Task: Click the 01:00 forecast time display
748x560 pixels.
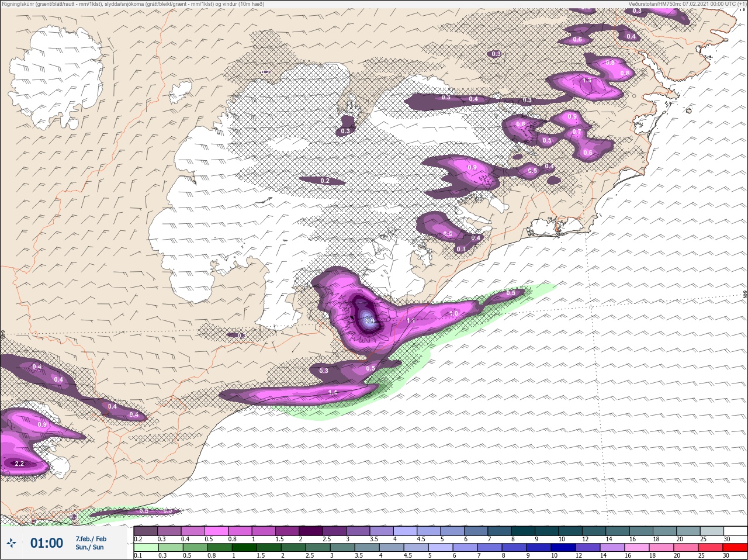Action: point(46,543)
